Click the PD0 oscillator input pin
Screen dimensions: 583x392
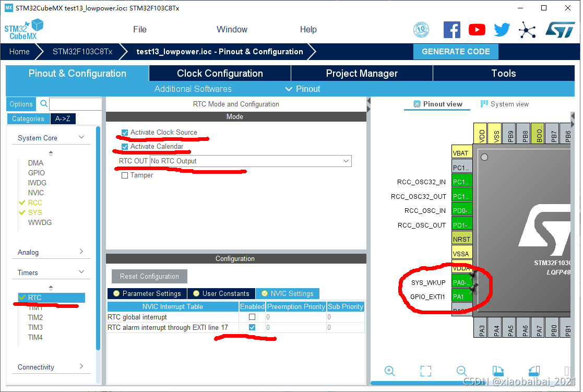click(462, 210)
